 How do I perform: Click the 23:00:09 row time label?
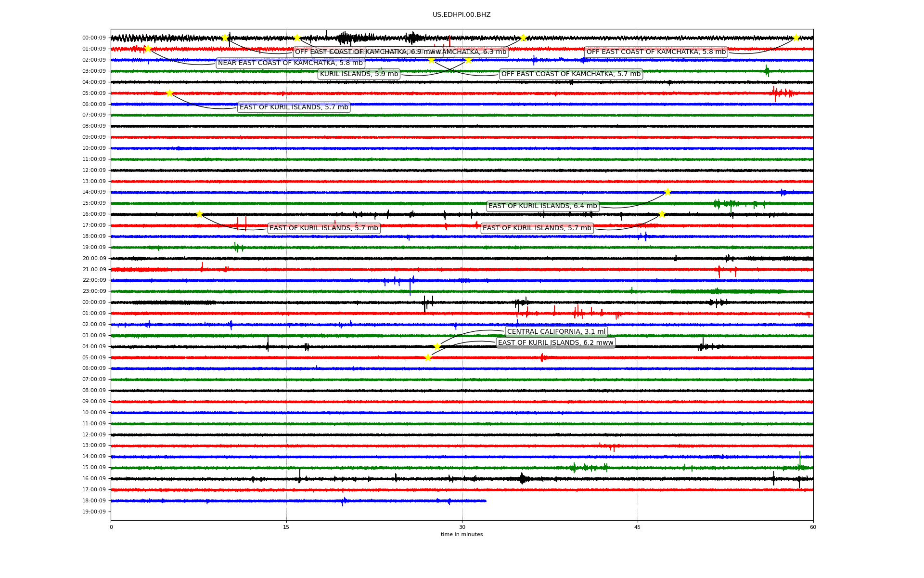point(94,291)
